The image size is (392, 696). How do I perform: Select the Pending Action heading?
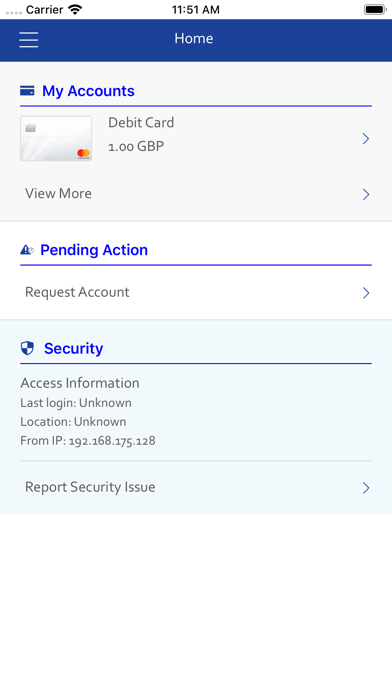pos(94,250)
